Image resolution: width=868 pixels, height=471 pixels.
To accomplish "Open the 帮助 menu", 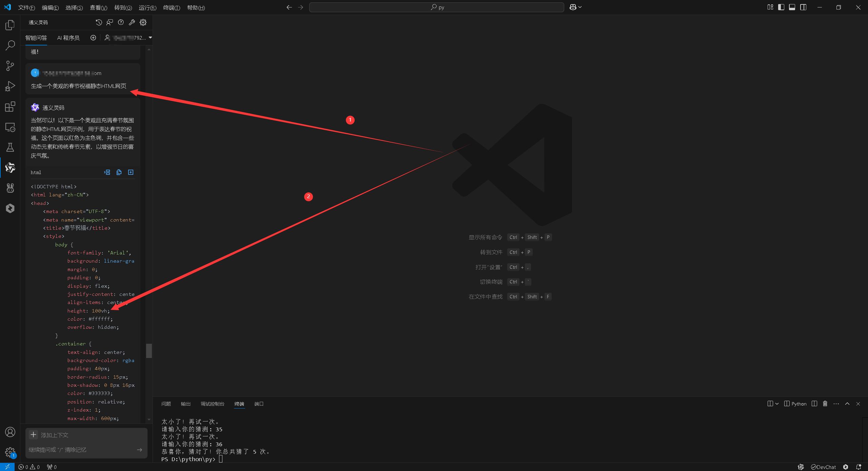I will [196, 7].
